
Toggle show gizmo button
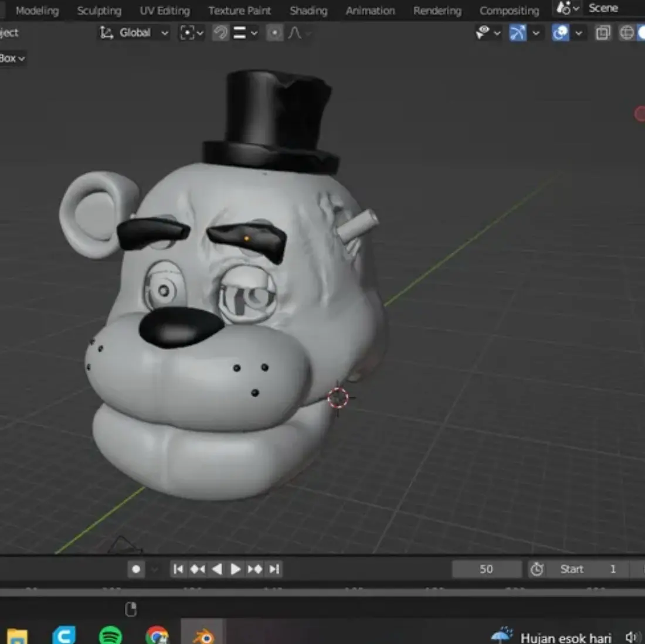518,33
